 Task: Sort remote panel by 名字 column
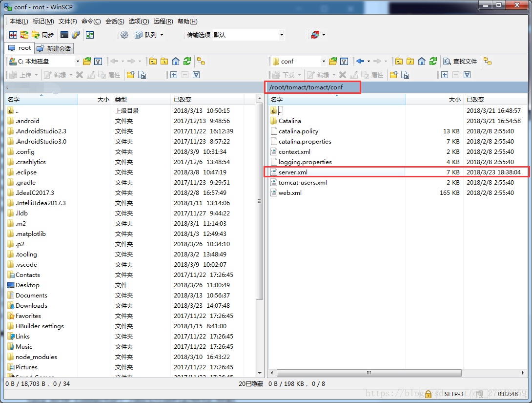click(337, 100)
